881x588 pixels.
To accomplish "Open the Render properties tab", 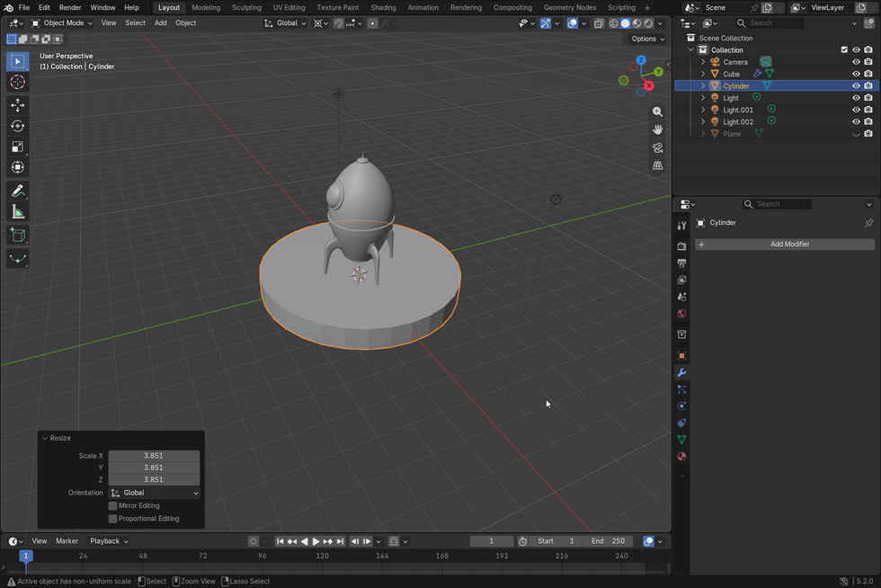I will tap(681, 246).
